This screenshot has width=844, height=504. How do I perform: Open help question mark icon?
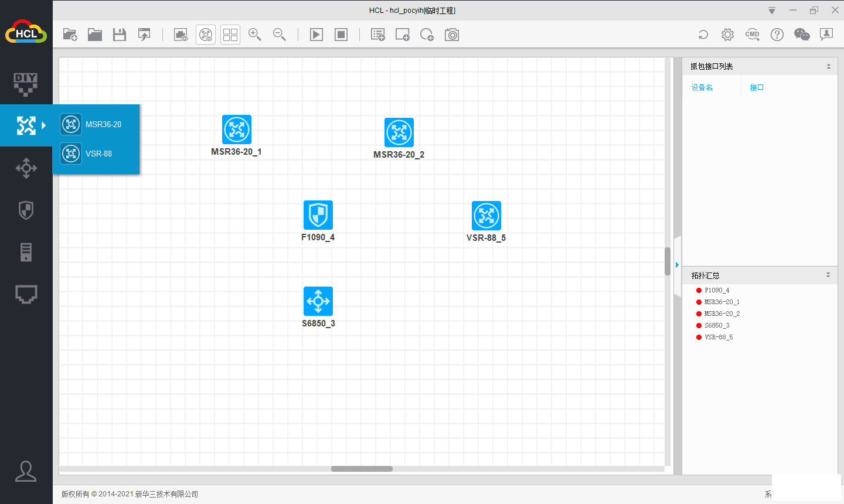tap(777, 35)
